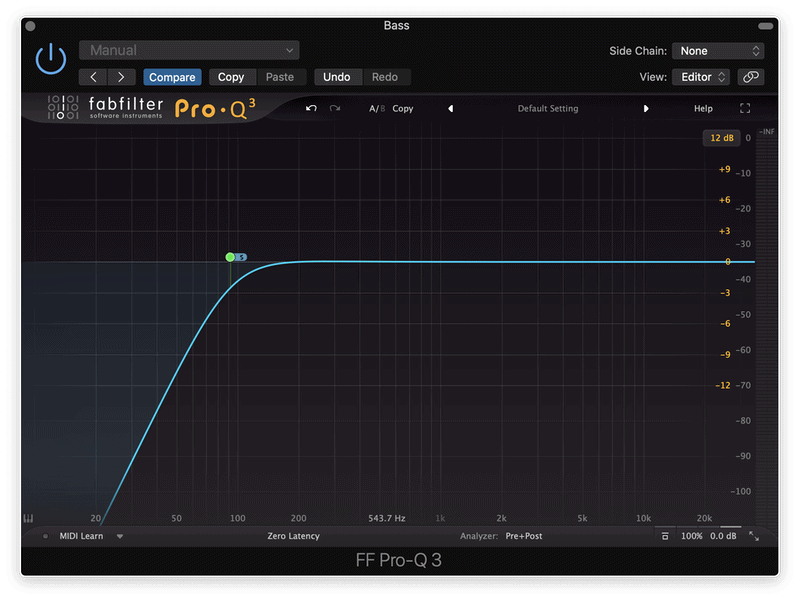Show the piano display keyboard icon
Screen dimensions: 800x600
coord(29,518)
